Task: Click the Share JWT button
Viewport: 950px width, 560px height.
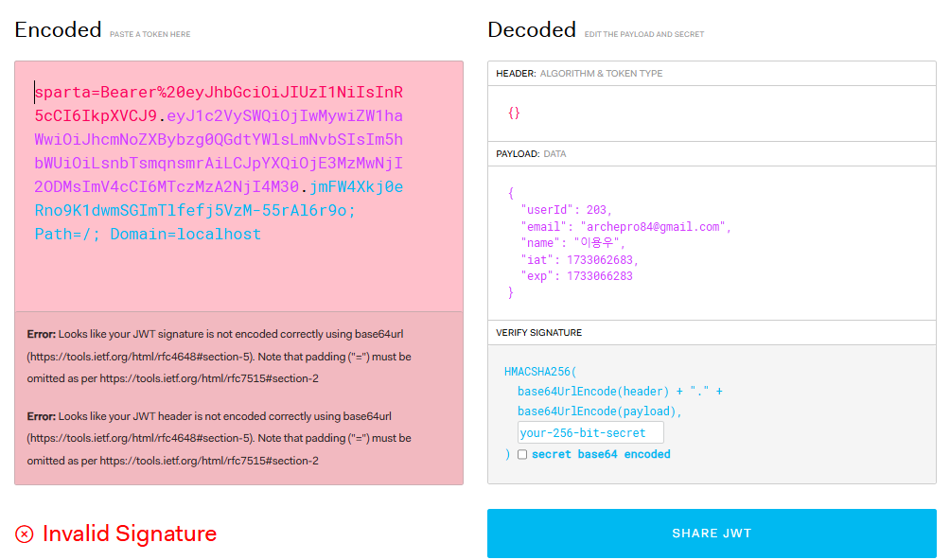Action: (712, 534)
